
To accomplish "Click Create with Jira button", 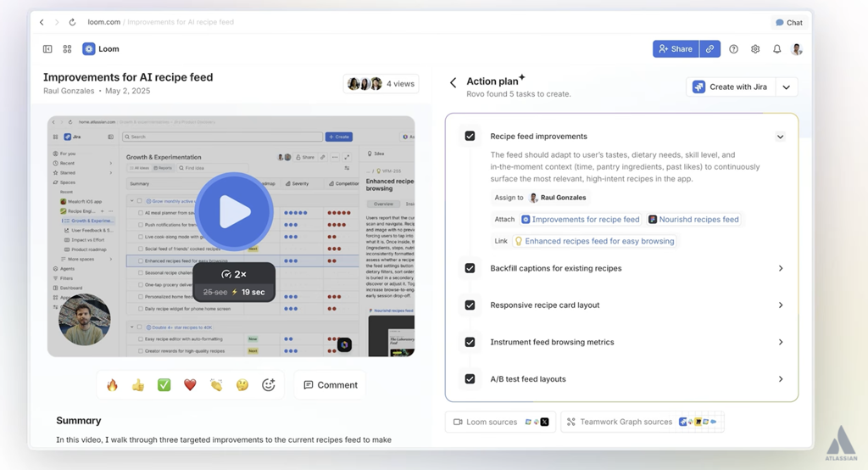I will [x=731, y=87].
